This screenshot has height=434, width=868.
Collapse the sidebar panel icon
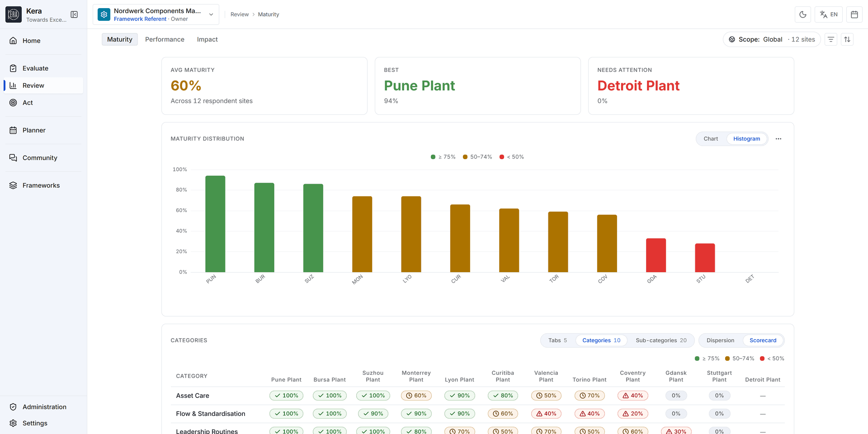(x=74, y=14)
